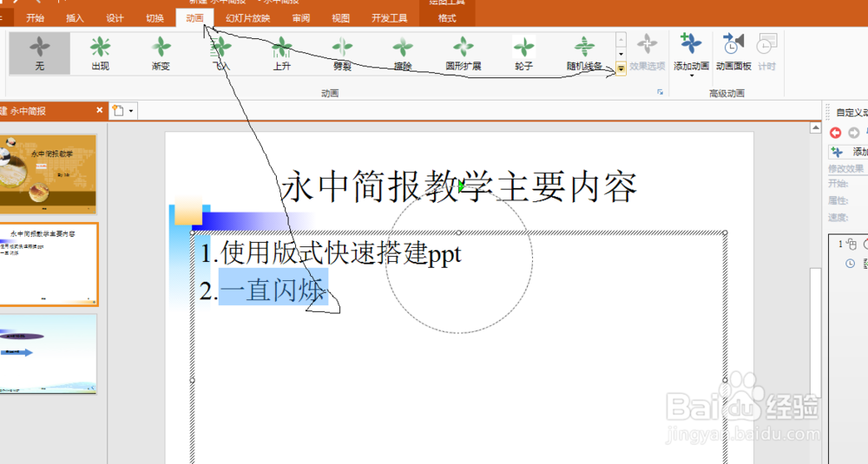868x464 pixels.
Task: Click the 自定义动画 panel title
Action: coord(852,112)
